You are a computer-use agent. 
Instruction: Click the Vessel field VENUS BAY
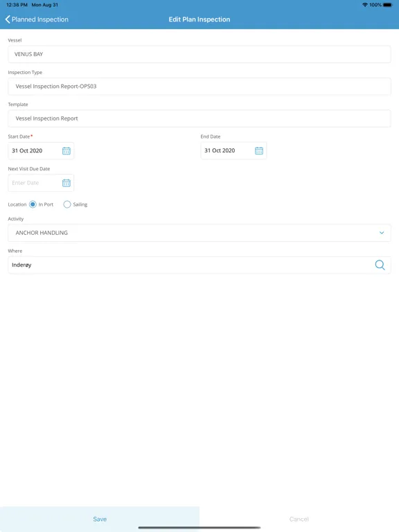199,54
